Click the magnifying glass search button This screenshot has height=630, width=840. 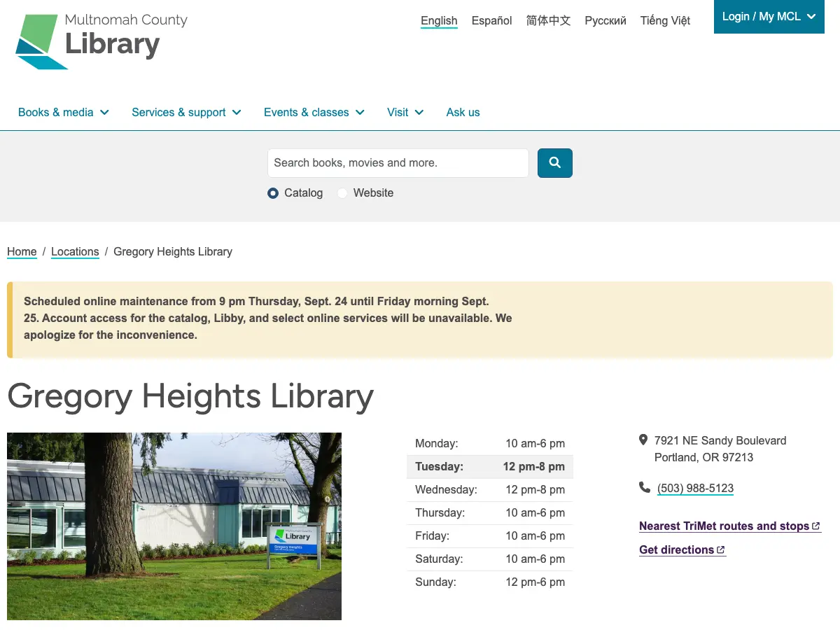click(555, 163)
